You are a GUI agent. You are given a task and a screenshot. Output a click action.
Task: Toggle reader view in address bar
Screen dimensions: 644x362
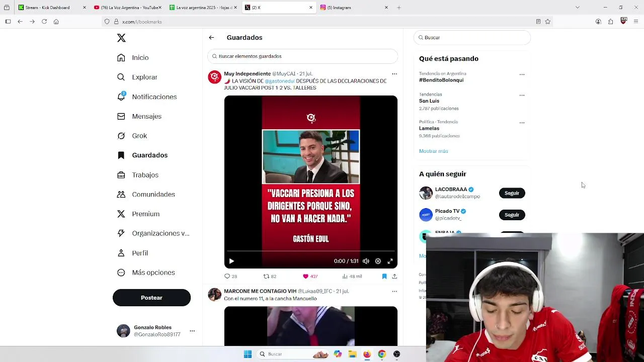pyautogui.click(x=538, y=22)
